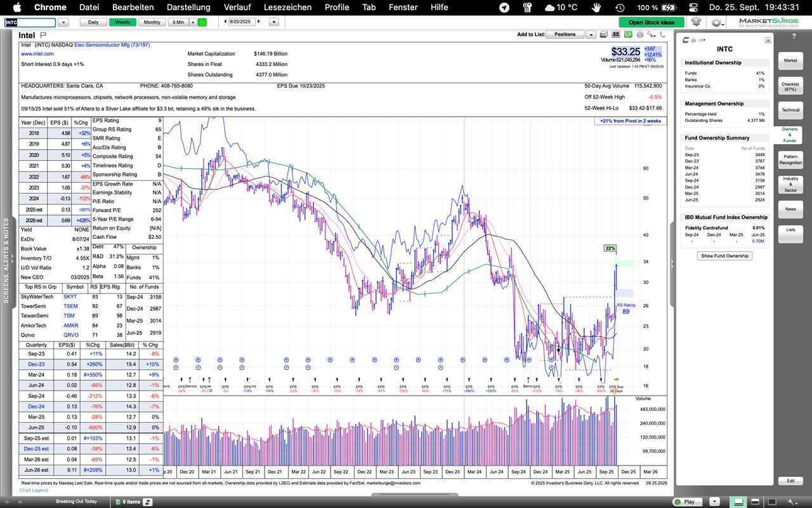Open the www.intel.com link

[x=37, y=54]
